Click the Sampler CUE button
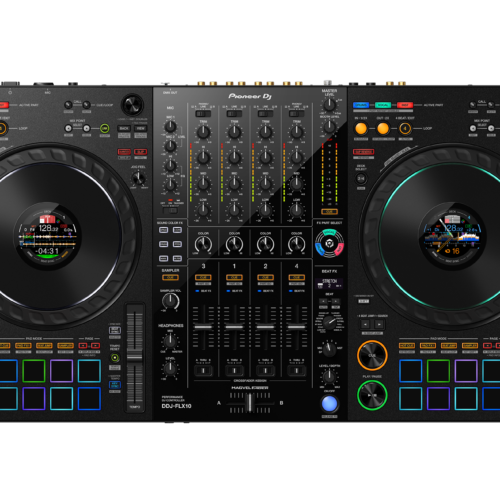This screenshot has height=500, width=500. [x=170, y=277]
